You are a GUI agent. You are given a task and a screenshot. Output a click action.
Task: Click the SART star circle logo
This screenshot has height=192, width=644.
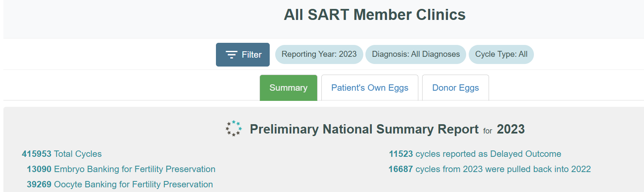[234, 128]
